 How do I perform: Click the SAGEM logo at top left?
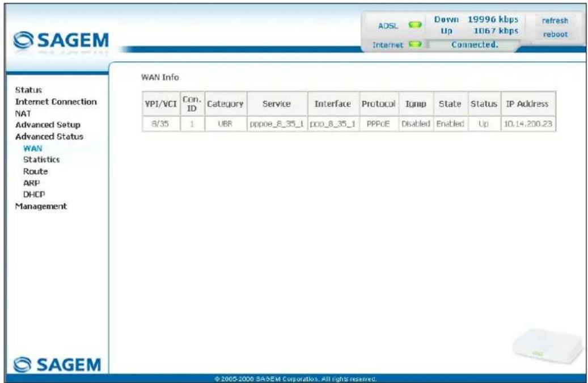point(61,40)
